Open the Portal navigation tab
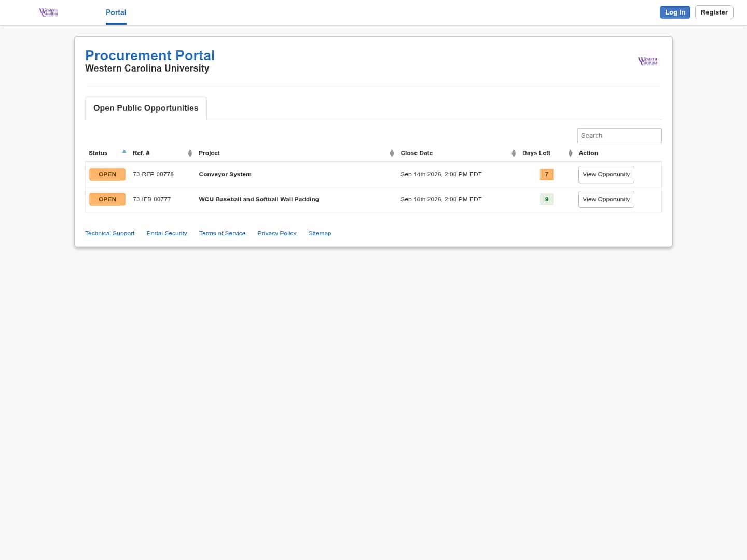 pyautogui.click(x=116, y=12)
